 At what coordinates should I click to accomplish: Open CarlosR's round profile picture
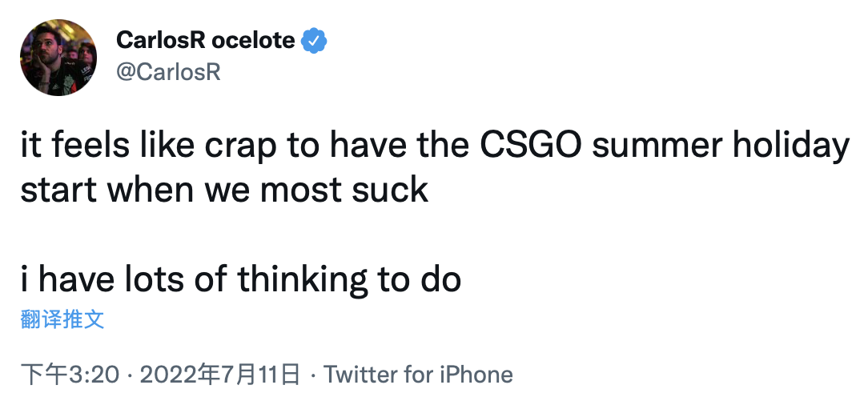click(58, 58)
